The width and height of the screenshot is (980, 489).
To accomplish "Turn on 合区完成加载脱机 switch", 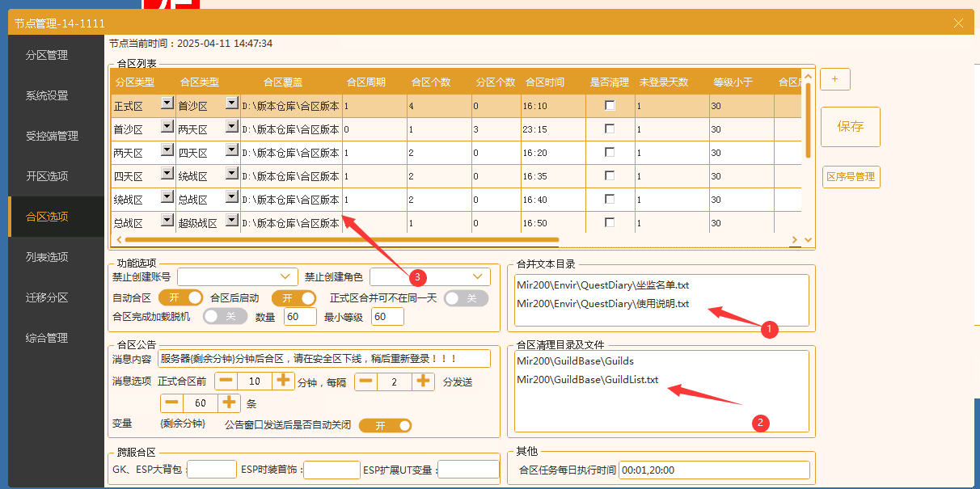I will click(x=226, y=316).
